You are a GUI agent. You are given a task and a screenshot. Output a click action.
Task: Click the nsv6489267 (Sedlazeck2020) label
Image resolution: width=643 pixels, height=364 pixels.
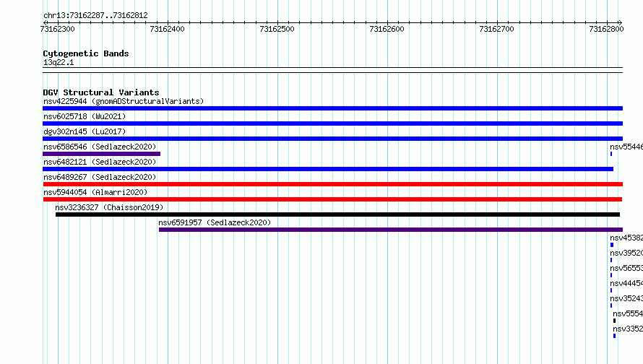pyautogui.click(x=100, y=177)
